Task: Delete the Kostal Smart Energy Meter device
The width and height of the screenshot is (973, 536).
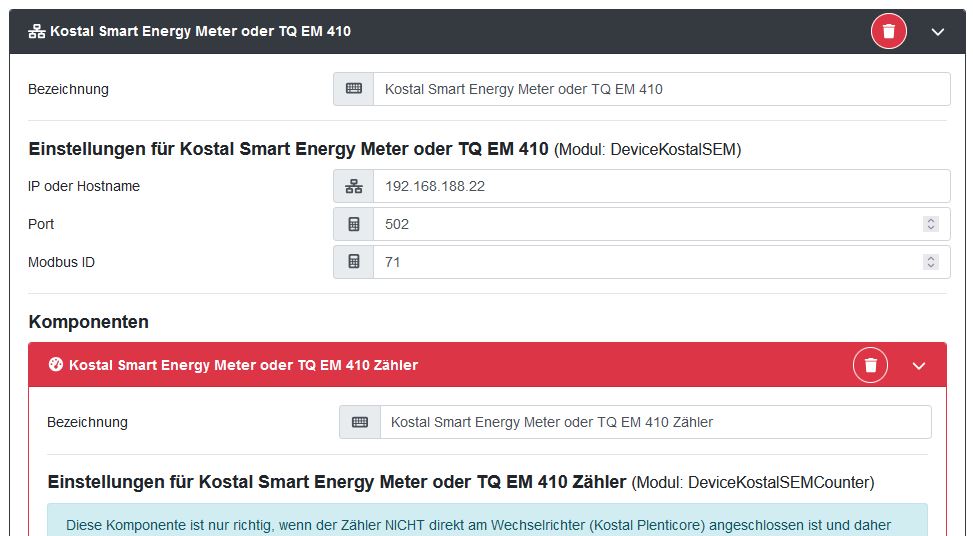Action: point(888,31)
